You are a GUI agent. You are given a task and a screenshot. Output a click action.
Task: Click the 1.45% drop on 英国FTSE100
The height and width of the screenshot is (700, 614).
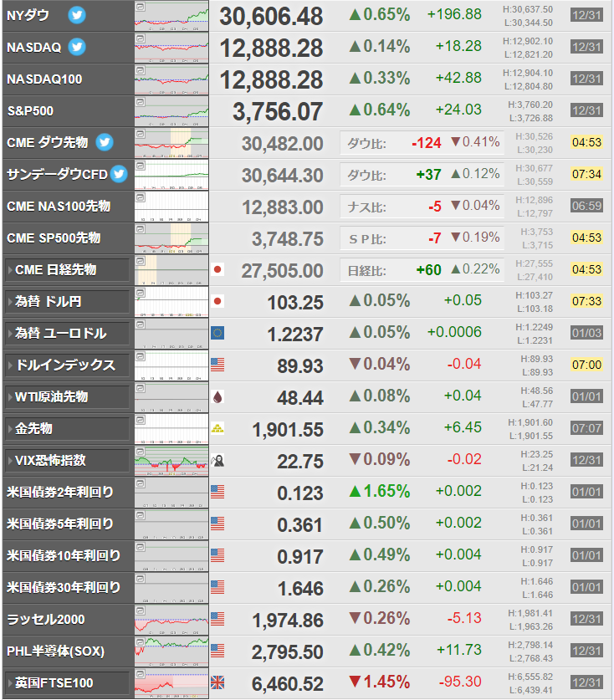(380, 682)
